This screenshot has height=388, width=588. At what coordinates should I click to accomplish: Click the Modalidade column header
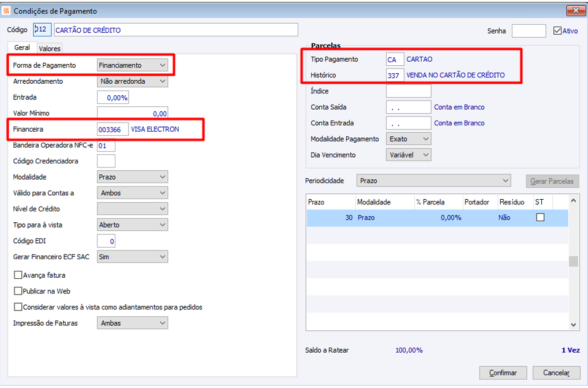(385, 202)
